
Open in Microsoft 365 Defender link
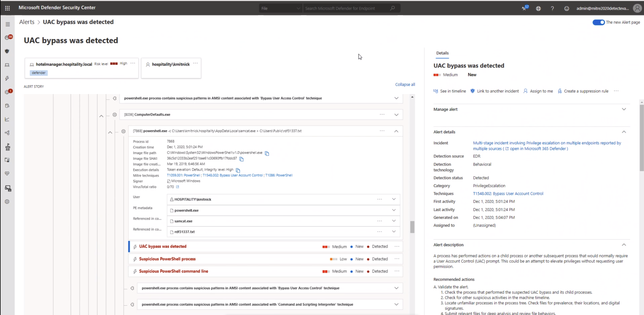[537, 149]
